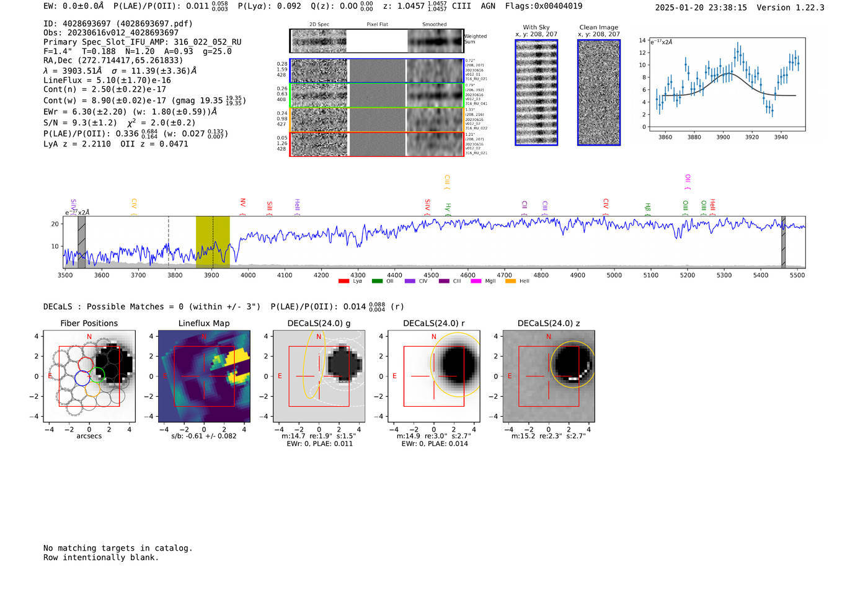Select the Weighted Sum 2D spectrum strip

377,41
